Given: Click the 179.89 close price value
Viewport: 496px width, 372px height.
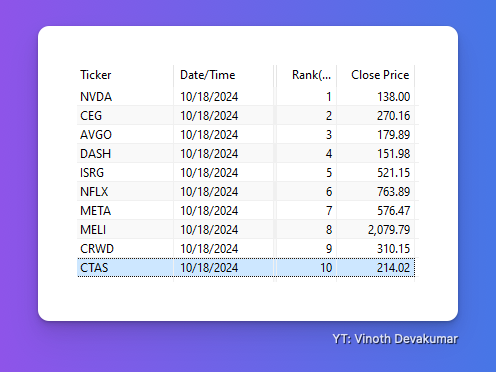Looking at the screenshot, I should (x=393, y=135).
